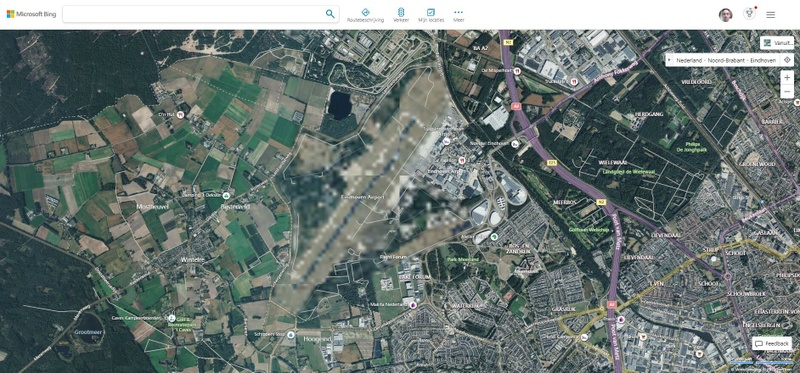
Task: Toggle Verkeer traffic layer
Action: (401, 15)
